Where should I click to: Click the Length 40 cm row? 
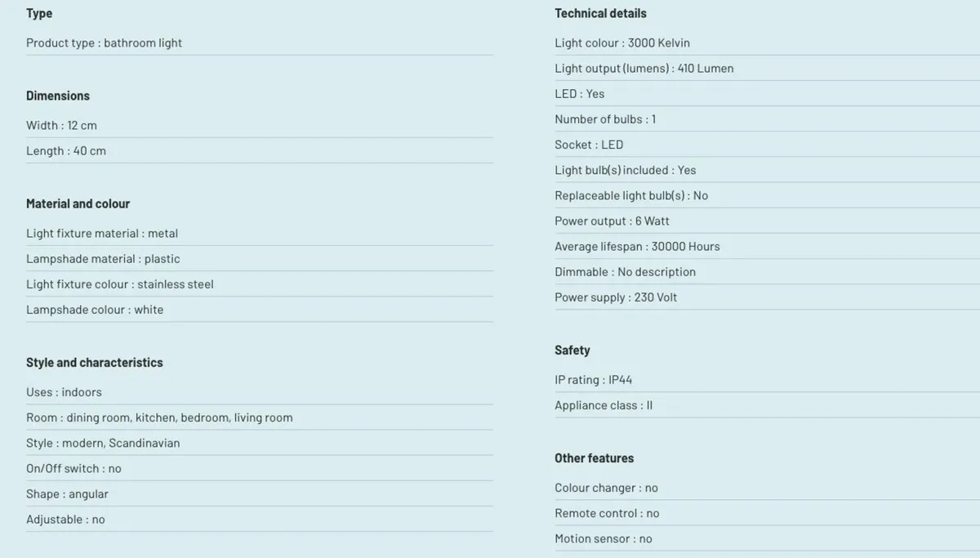[260, 150]
